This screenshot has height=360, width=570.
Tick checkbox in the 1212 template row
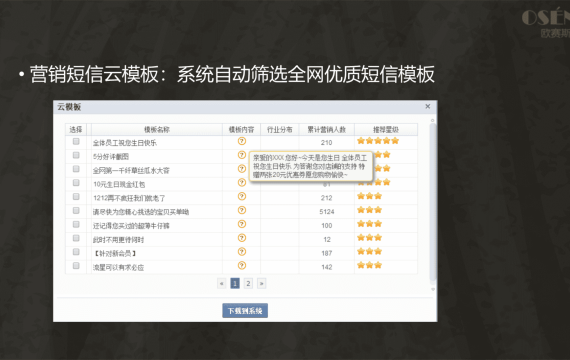click(x=76, y=196)
